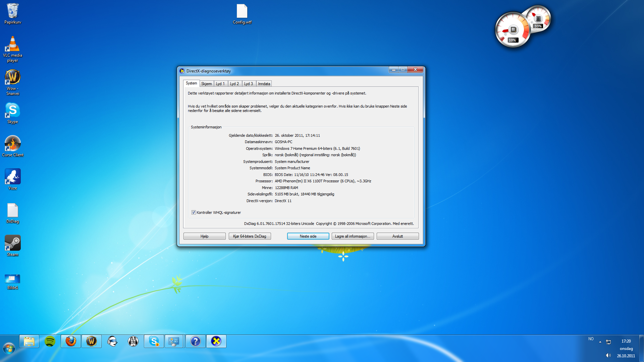Open the round shield-logo taskbar icon
The image size is (644, 362).
pyautogui.click(x=133, y=341)
